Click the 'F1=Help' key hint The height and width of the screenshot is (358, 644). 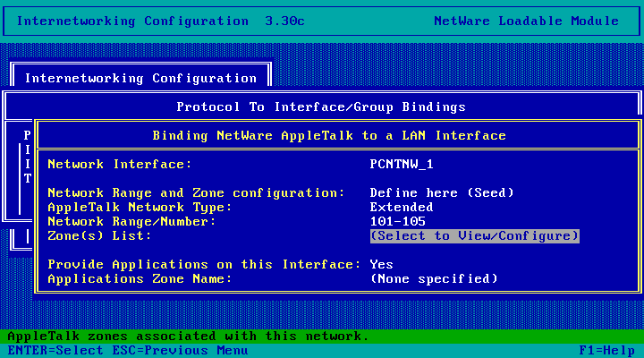606,351
